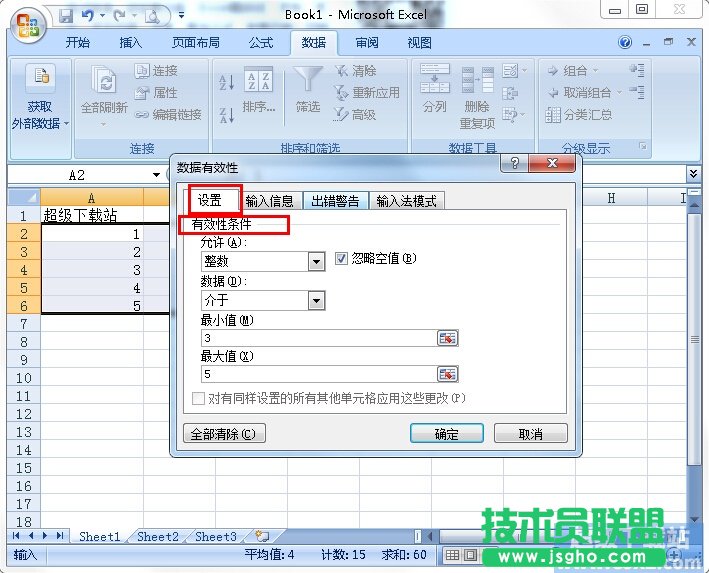Click the Cancel (取消) button
The image size is (709, 573).
coord(531,434)
